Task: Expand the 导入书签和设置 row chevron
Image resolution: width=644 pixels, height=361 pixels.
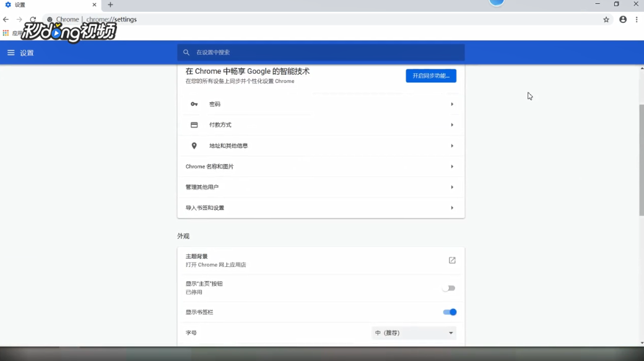Action: click(452, 208)
